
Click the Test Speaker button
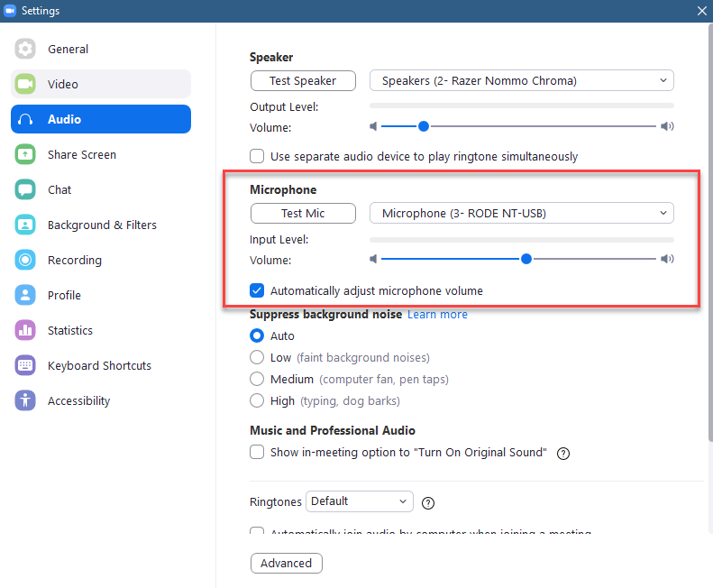[x=303, y=80]
